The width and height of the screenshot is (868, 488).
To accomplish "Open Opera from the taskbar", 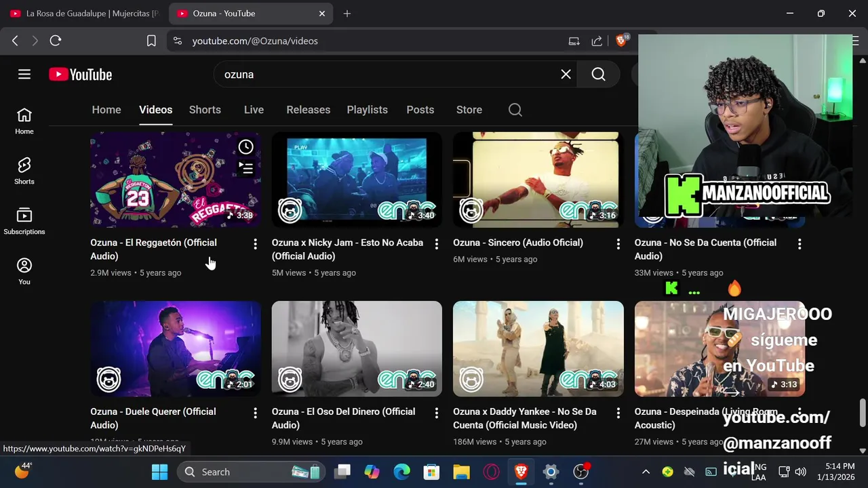I will click(491, 472).
